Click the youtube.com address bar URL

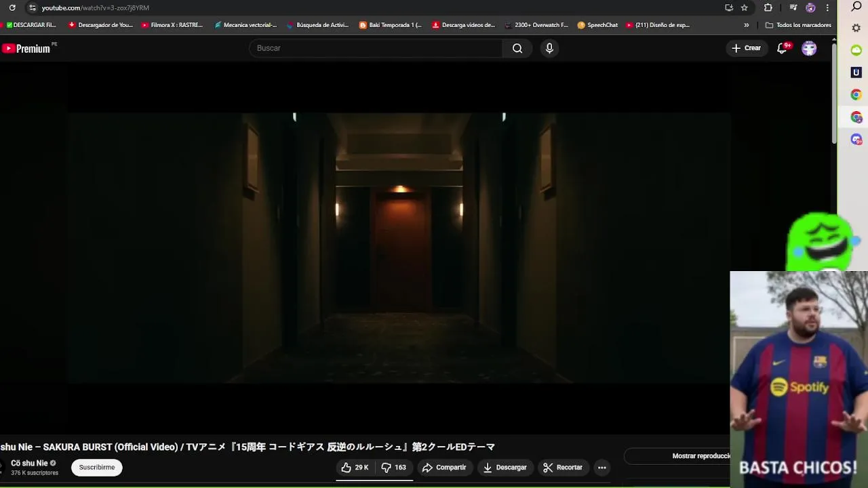point(95,7)
